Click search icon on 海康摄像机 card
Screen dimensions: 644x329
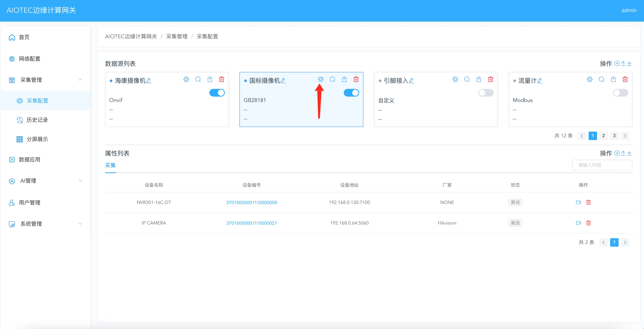pos(198,79)
